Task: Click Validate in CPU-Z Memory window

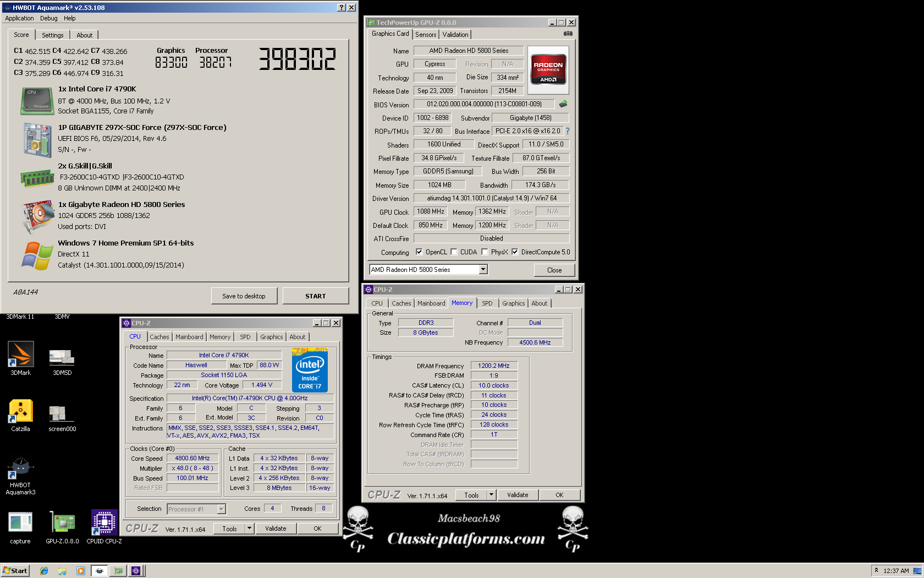Action: [x=518, y=495]
